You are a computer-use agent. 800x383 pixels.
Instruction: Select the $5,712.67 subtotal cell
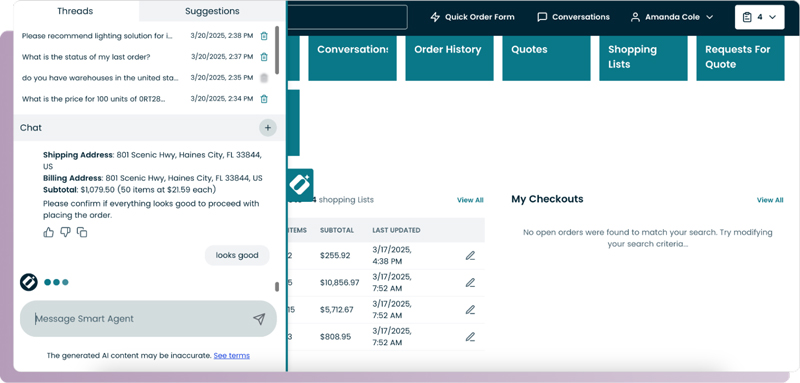pos(337,310)
